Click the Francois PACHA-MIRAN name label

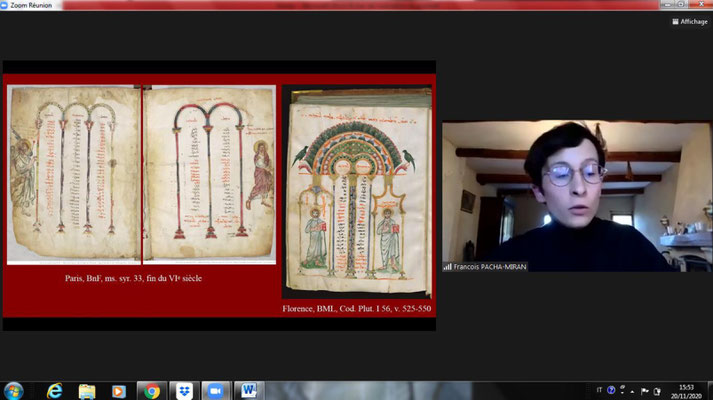[489, 267]
